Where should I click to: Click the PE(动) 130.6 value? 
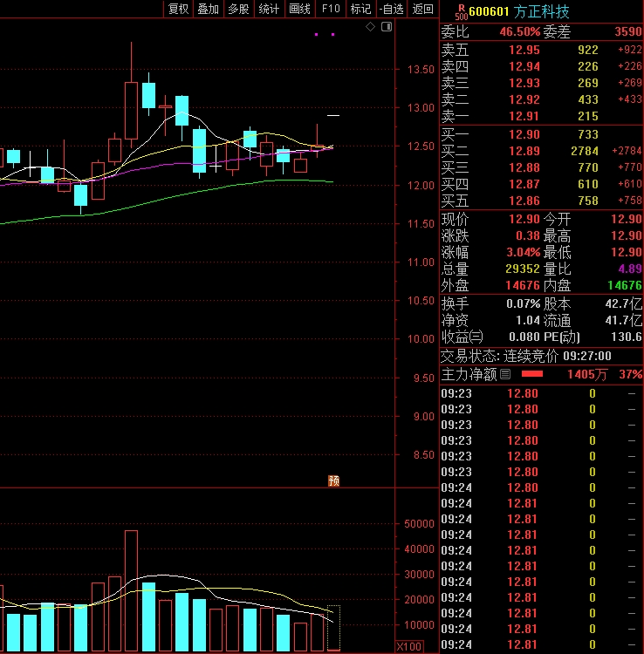[x=627, y=337]
